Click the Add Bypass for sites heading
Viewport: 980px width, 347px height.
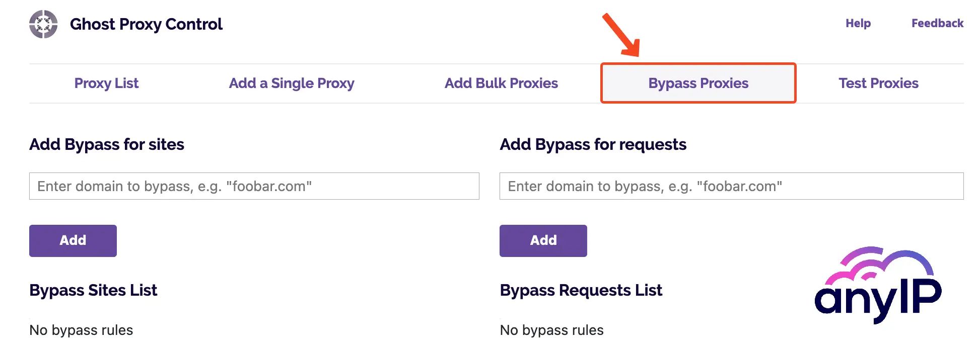(x=107, y=144)
